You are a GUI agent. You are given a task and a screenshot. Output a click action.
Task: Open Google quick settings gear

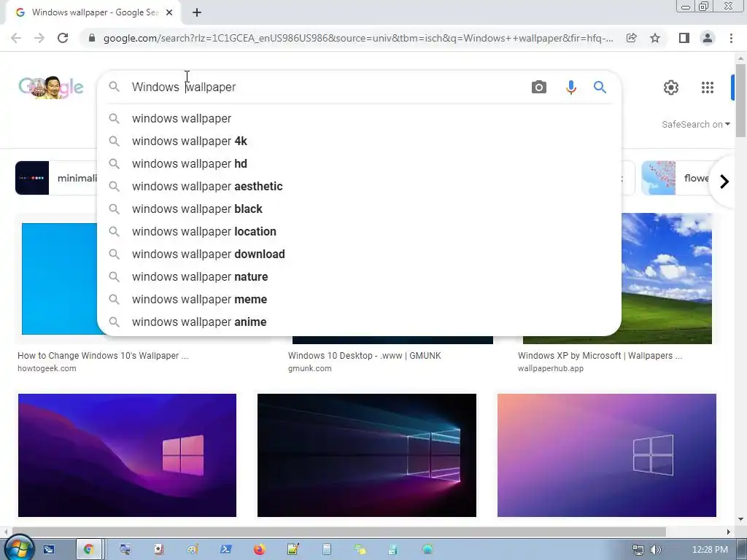pyautogui.click(x=671, y=87)
